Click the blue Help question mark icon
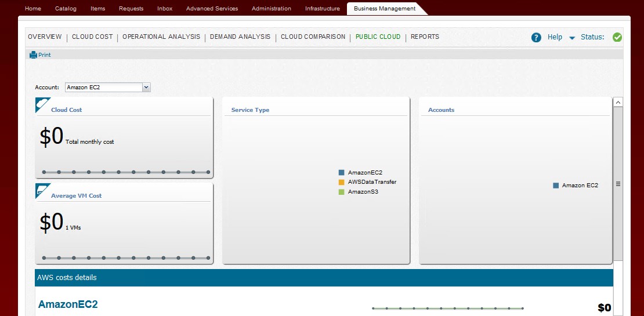The image size is (644, 316). tap(536, 37)
